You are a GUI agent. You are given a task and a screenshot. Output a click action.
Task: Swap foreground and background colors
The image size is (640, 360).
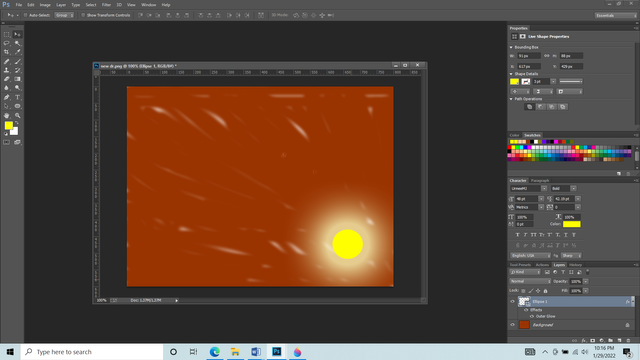click(x=17, y=123)
